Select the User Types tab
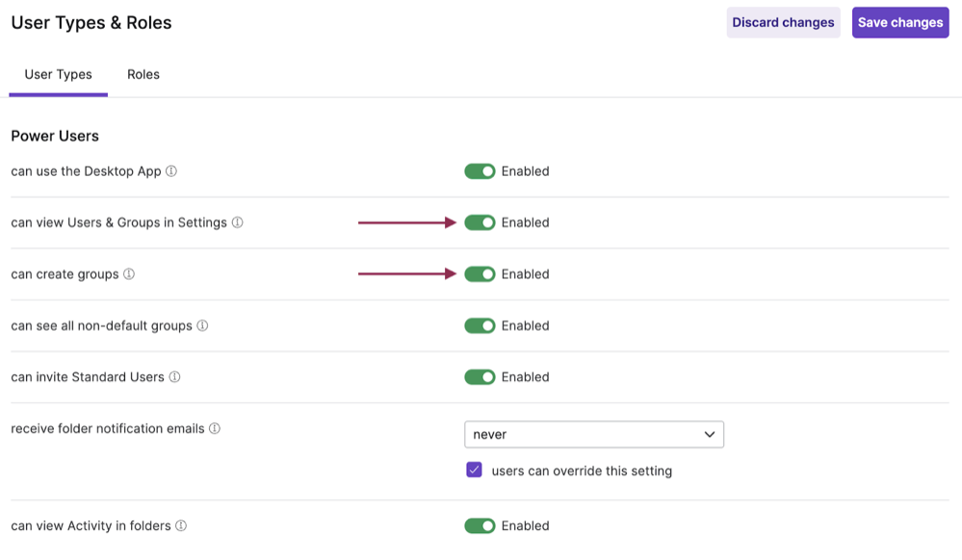Screen dimensions: 962x560 click(x=58, y=74)
